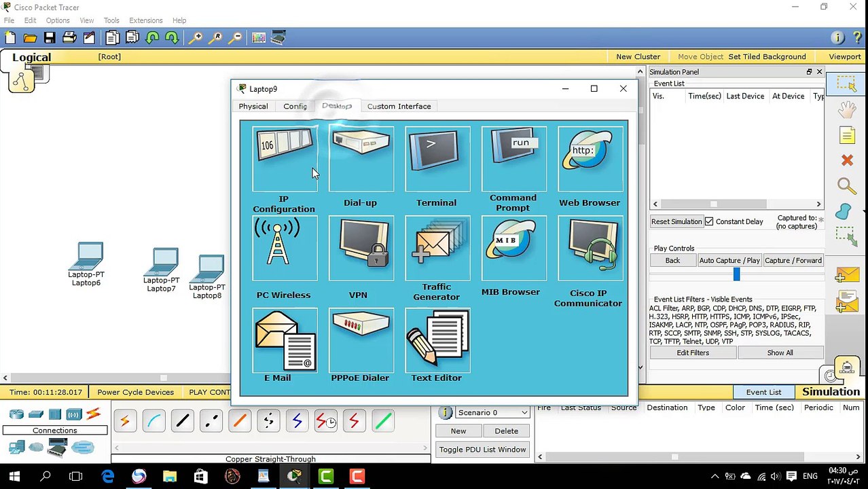Viewport: 868px width, 489px height.
Task: Add a simple PDU envelope icon
Action: (847, 274)
